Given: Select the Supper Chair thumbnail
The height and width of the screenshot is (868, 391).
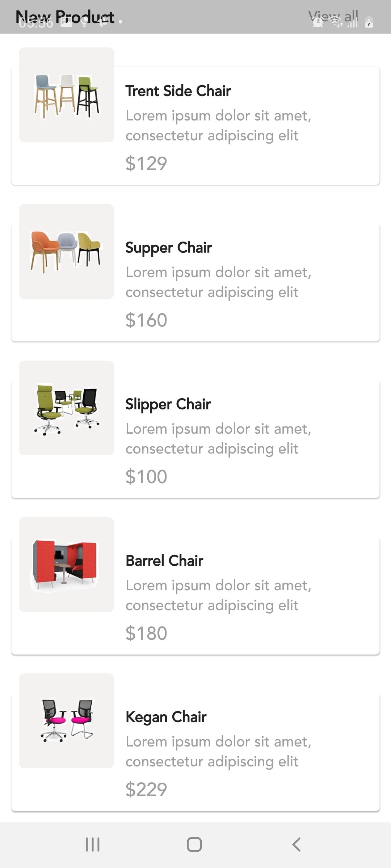Looking at the screenshot, I should 67,251.
